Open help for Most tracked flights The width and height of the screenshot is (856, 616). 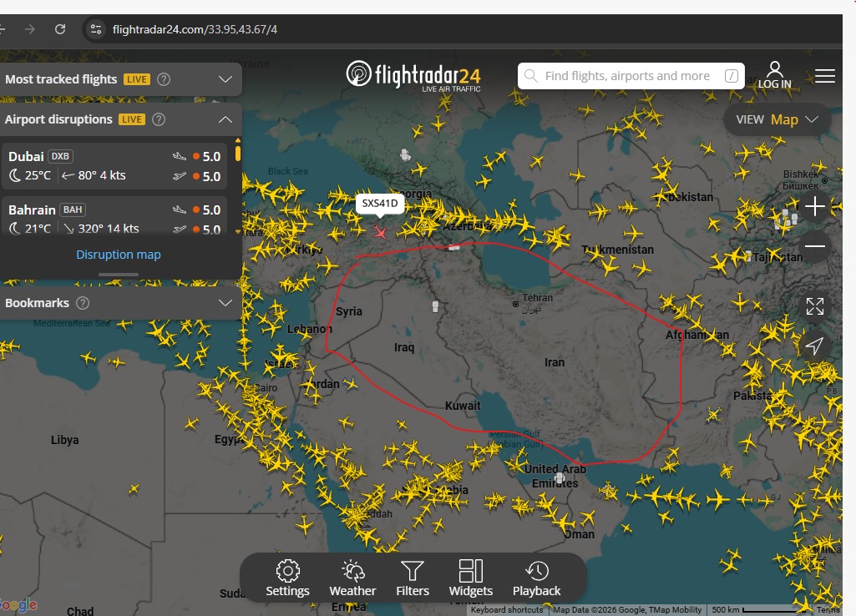coord(163,79)
